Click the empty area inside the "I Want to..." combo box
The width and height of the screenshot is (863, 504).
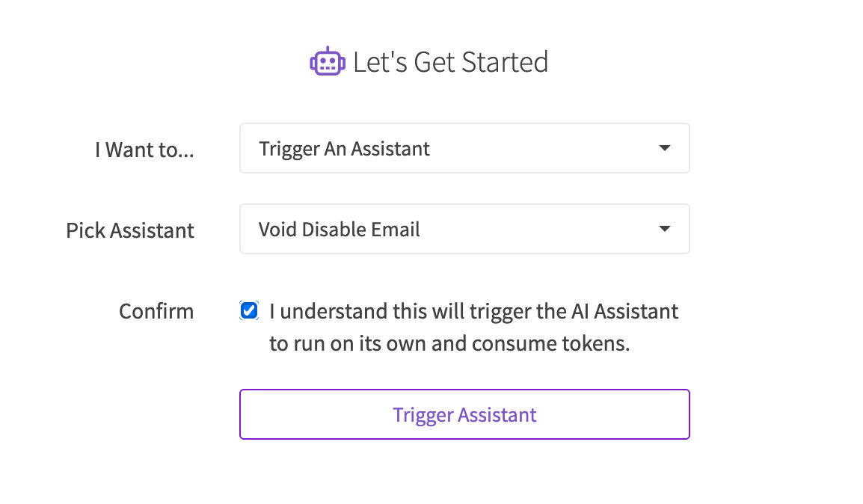coord(545,148)
